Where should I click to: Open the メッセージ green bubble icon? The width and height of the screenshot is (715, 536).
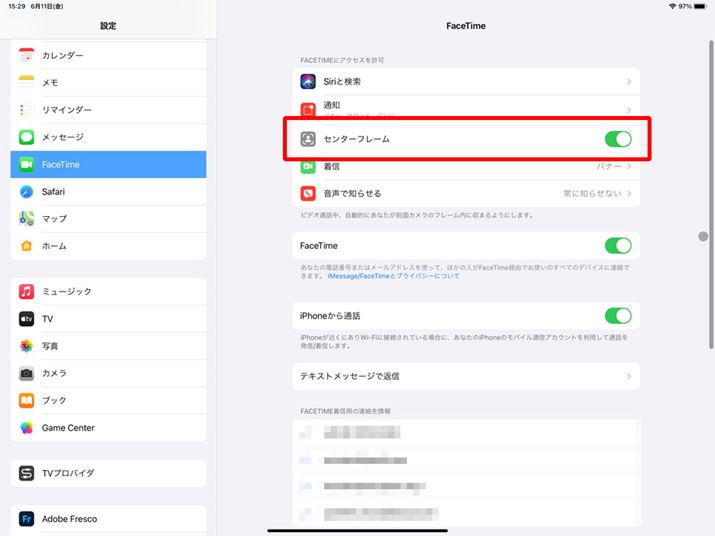(26, 137)
